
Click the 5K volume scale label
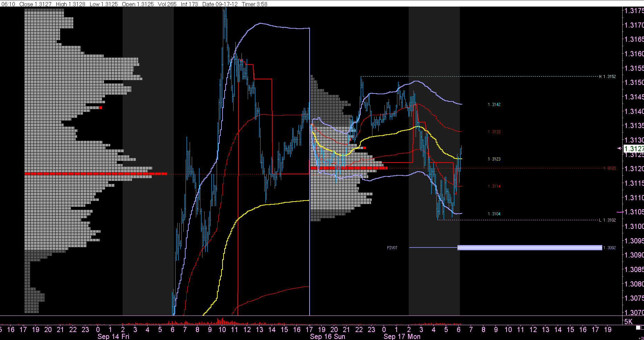tap(628, 322)
